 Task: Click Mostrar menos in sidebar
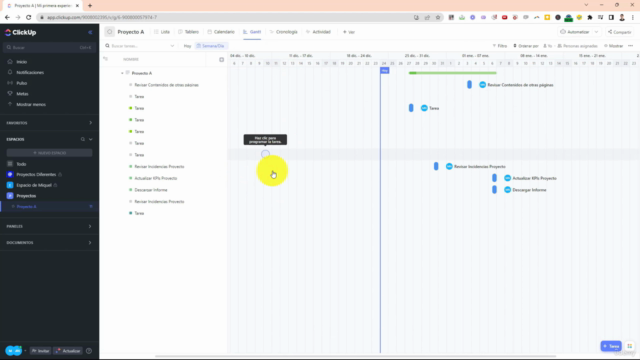[x=31, y=104]
